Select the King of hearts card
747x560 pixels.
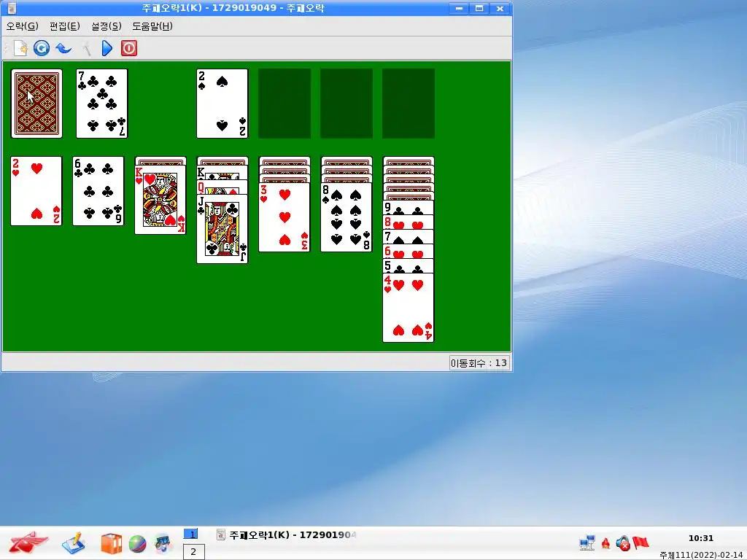pyautogui.click(x=160, y=200)
